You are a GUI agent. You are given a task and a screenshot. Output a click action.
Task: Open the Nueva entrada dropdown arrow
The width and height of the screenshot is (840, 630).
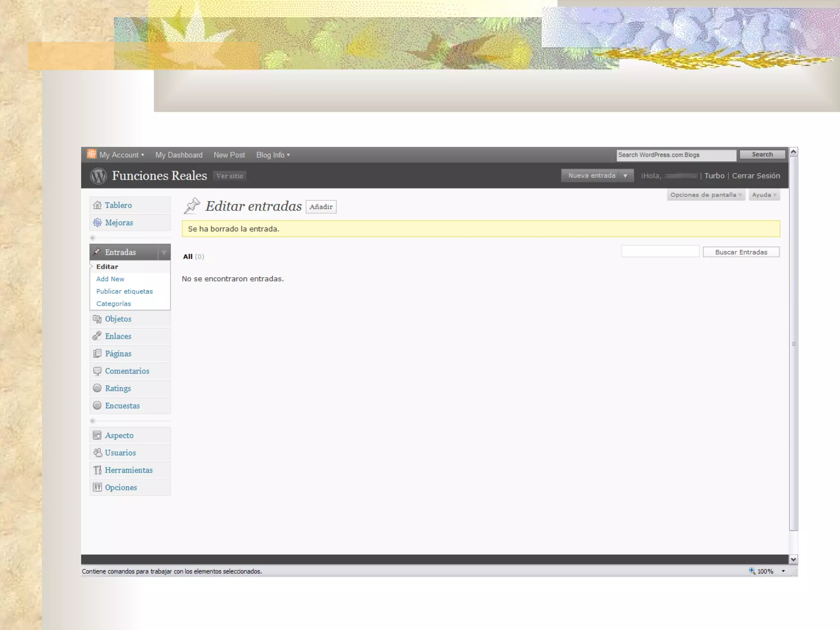point(625,176)
